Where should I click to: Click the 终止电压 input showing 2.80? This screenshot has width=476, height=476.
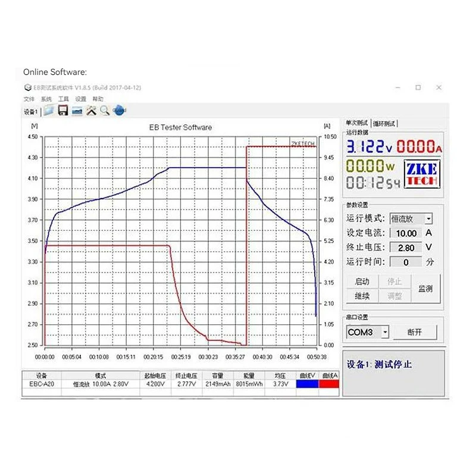[406, 248]
